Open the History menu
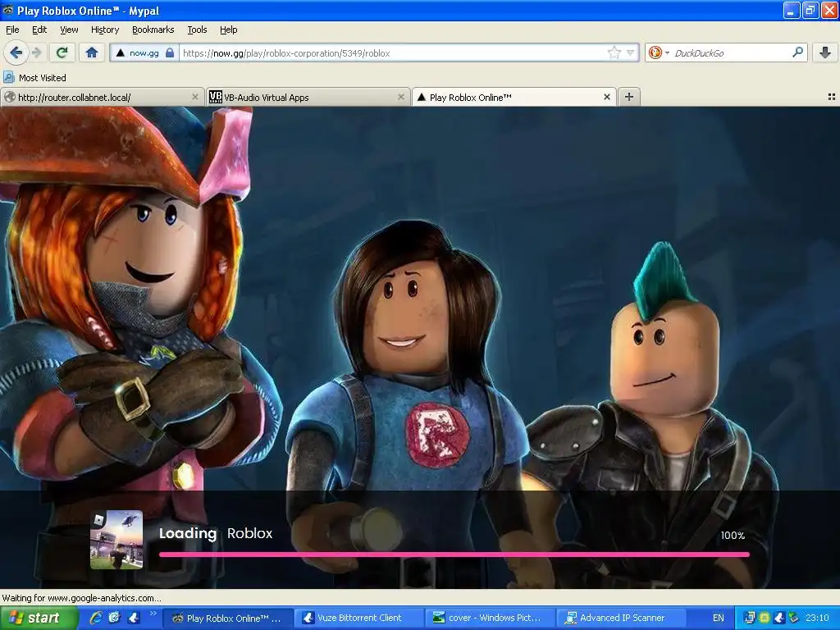This screenshot has height=630, width=840. pos(105,30)
